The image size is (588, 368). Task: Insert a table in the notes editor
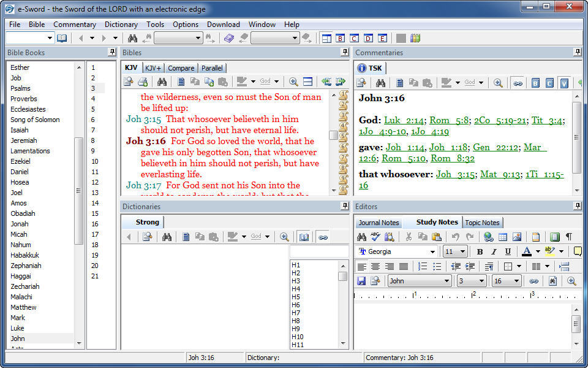502,237
